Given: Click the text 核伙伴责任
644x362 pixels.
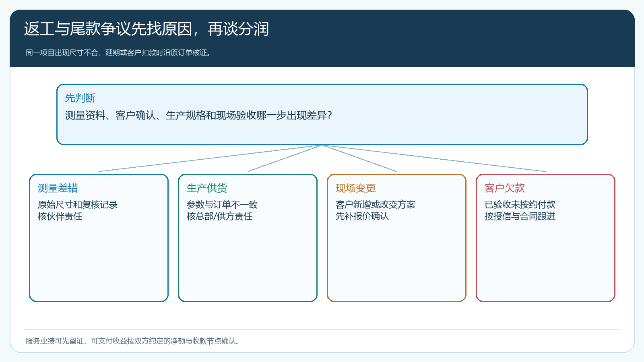Looking at the screenshot, I should point(60,216).
